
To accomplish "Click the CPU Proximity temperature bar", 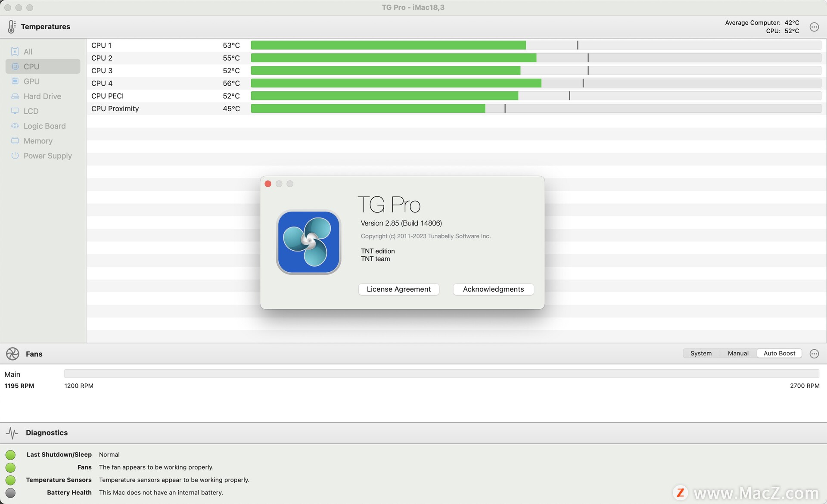I will point(536,109).
